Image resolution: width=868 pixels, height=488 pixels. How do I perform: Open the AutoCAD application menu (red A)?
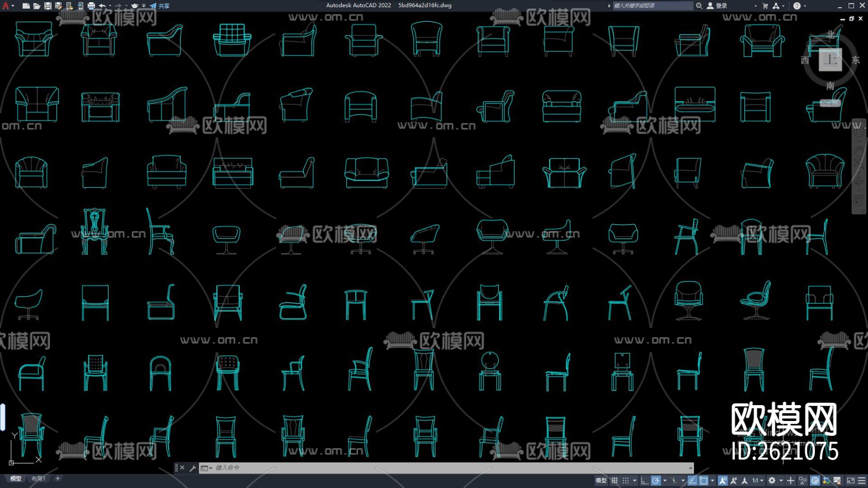click(x=6, y=6)
